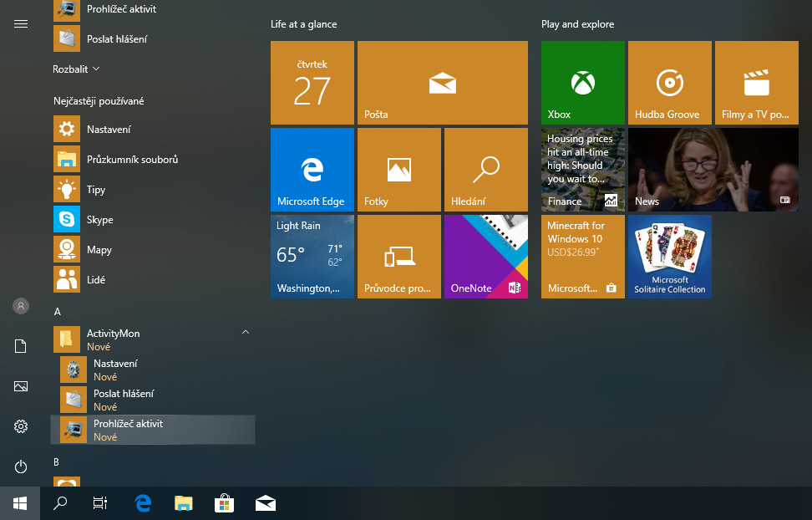Screen dimensions: 812x520
Task: Open the hamburger menu at top left
Action: pyautogui.click(x=21, y=24)
